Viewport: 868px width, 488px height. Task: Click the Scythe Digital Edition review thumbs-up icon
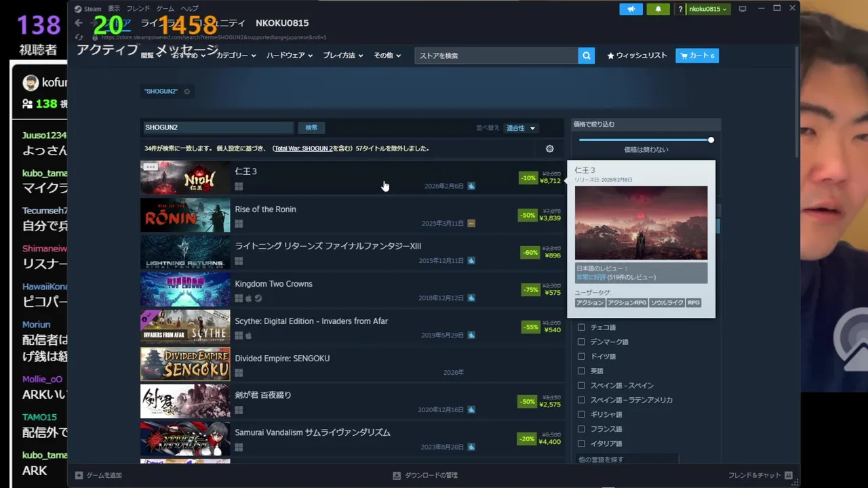pos(471,335)
